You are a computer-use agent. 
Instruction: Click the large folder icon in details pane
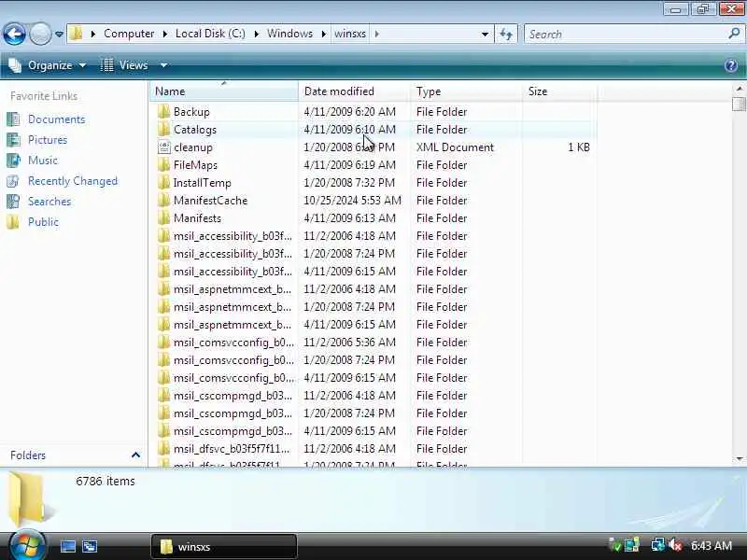tap(29, 498)
